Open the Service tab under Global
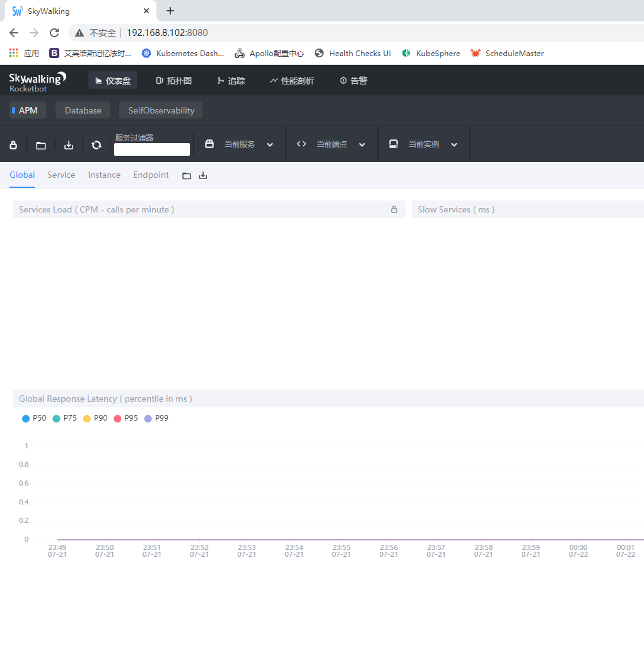Screen dimensions: 644x664 (61, 175)
